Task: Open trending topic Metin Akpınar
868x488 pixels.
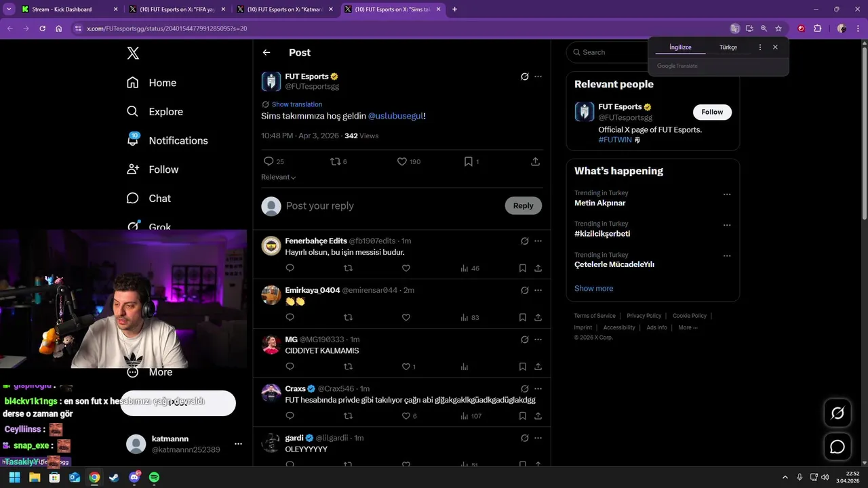Action: click(599, 203)
